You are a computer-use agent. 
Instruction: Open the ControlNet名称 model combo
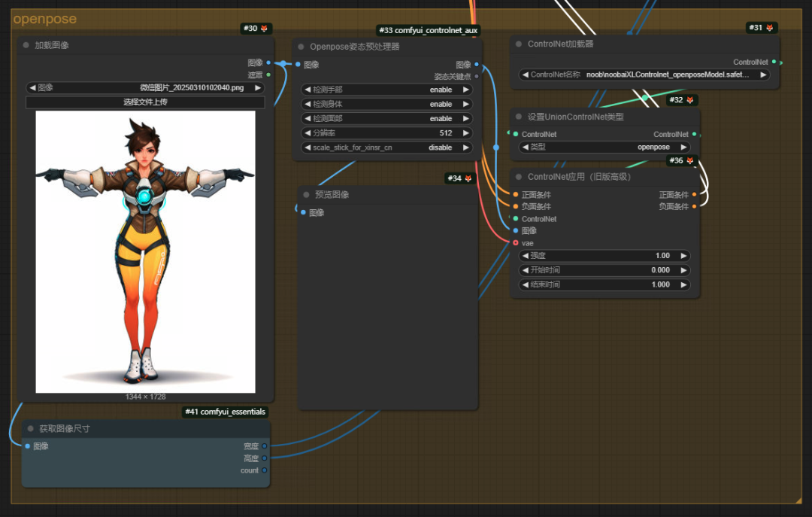(x=644, y=75)
